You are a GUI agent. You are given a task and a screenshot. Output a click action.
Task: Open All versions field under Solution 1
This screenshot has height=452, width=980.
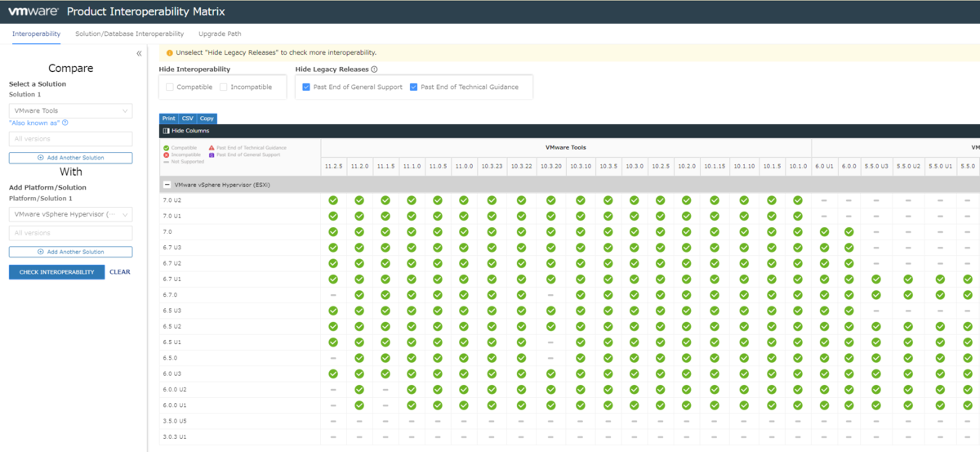[x=70, y=139]
